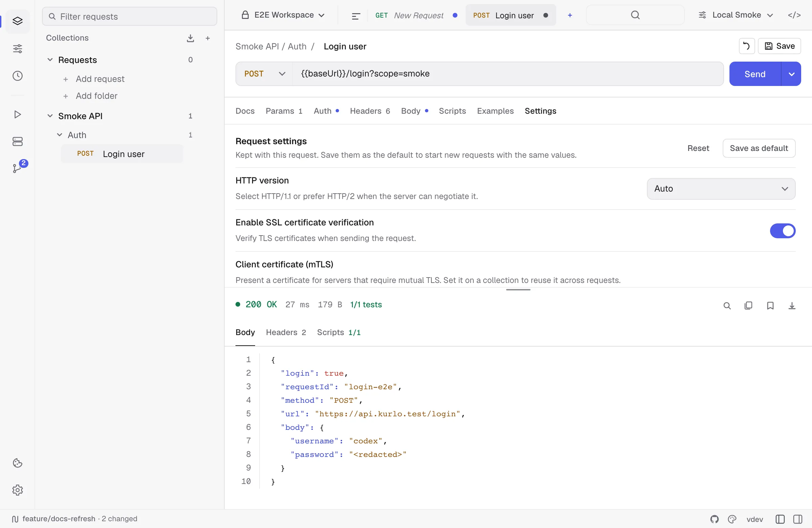The image size is (812, 528).
Task: Click the tab list icon before GET tab
Action: tap(356, 16)
